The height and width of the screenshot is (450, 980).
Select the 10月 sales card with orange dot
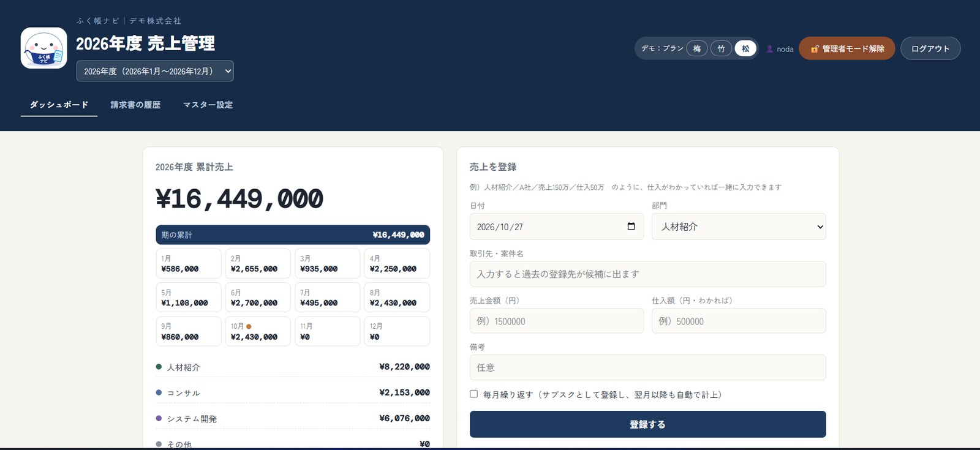(258, 331)
